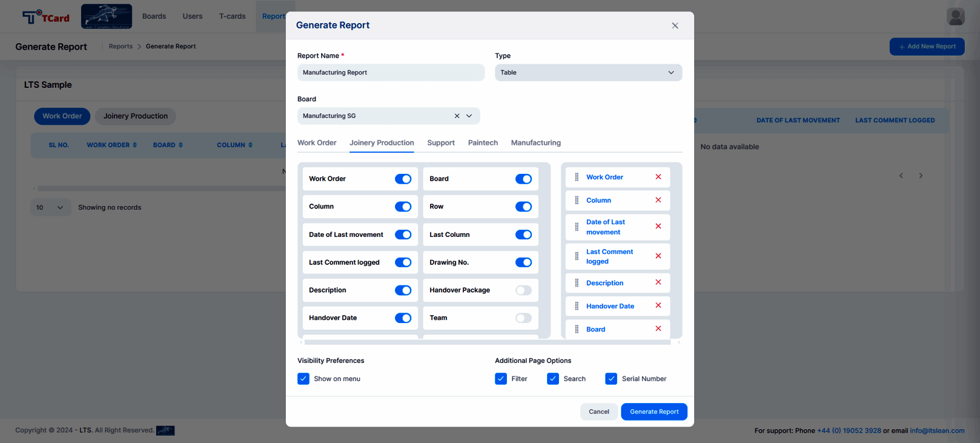Screen dimensions: 980x443
Task: Clear Manufacturing SG board selection
Action: pos(457,116)
